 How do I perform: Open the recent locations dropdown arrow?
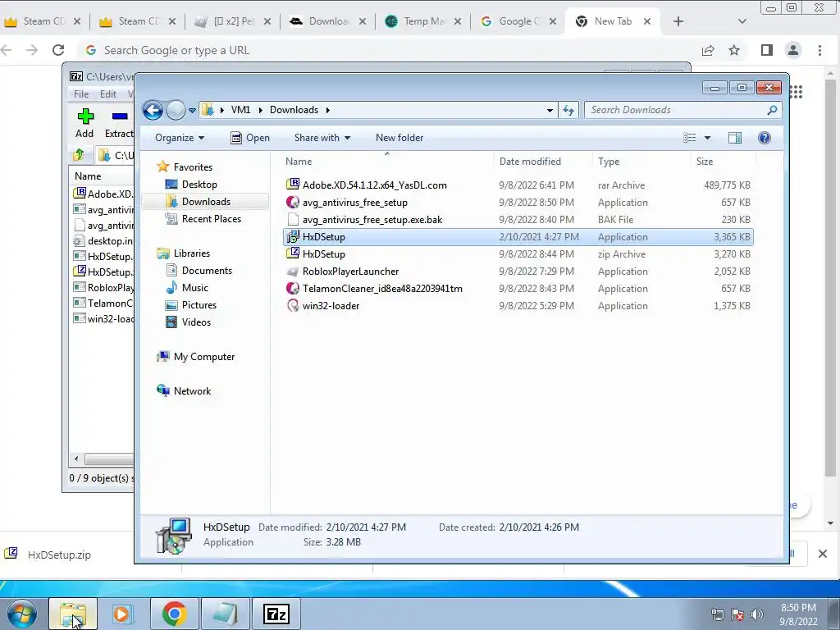pos(192,111)
